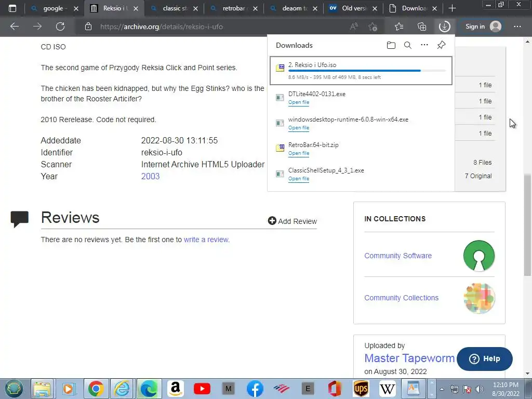This screenshot has width=532, height=399.
Task: Close the google tab
Action: coord(76,8)
